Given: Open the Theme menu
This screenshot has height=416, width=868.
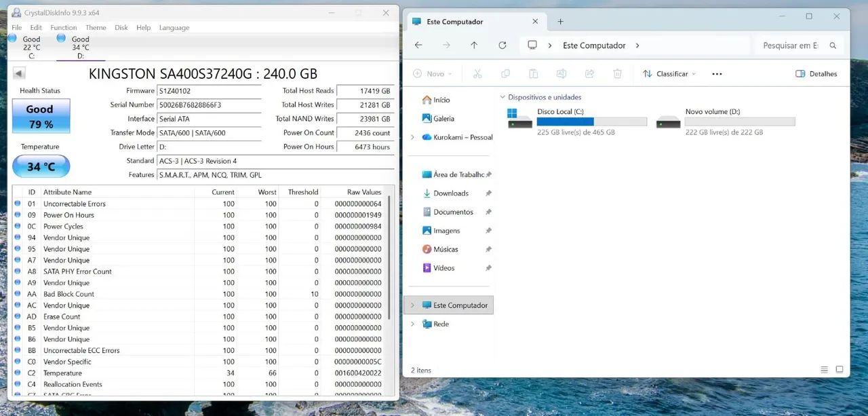Looking at the screenshot, I should click(x=96, y=28).
